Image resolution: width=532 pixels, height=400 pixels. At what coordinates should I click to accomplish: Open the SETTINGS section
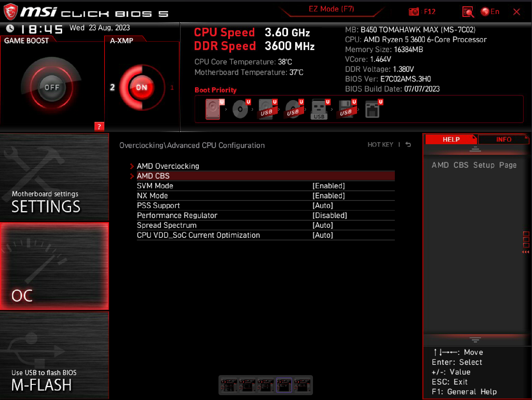click(54, 177)
